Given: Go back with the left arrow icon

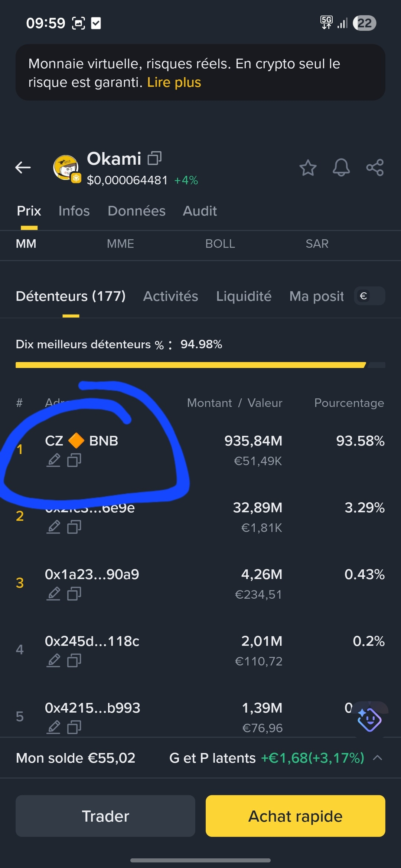Looking at the screenshot, I should tap(23, 167).
